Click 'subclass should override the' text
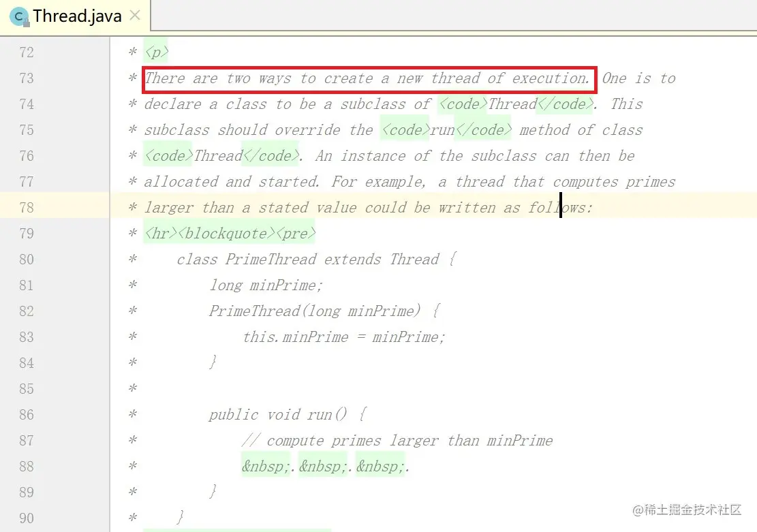The width and height of the screenshot is (757, 532). (259, 130)
